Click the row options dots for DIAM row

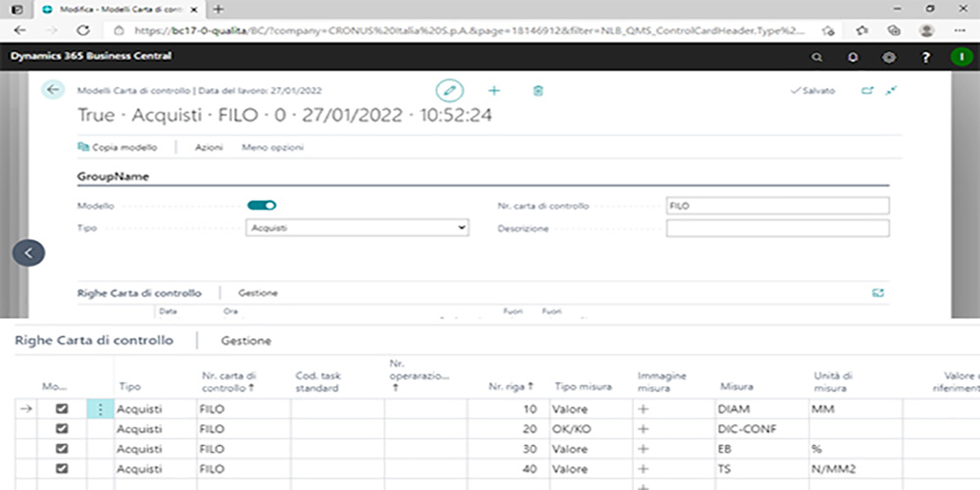coord(99,410)
